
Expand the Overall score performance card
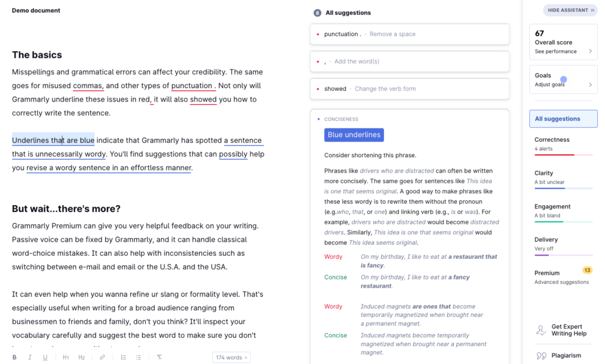coord(564,42)
